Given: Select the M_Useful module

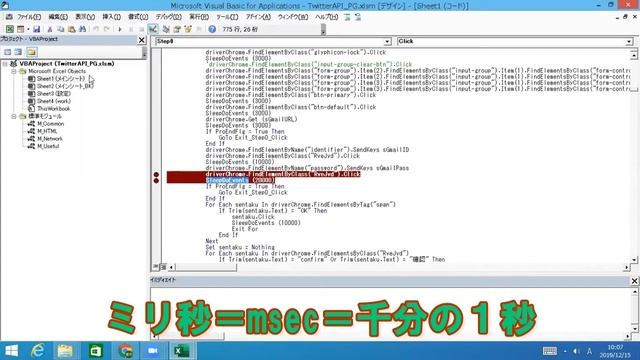Looking at the screenshot, I should [48, 146].
